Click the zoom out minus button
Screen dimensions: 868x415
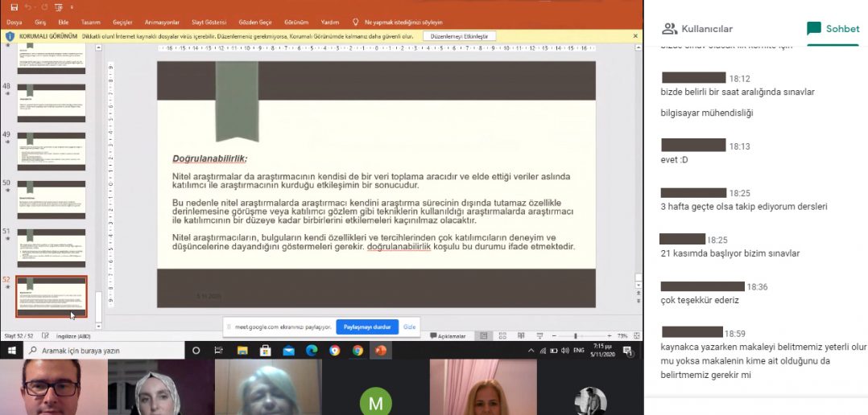(556, 336)
